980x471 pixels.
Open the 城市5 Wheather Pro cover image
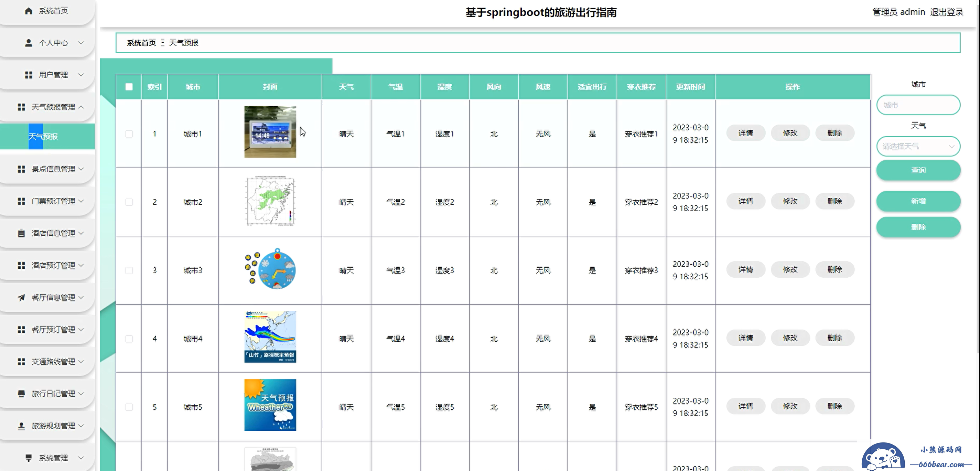[270, 405]
